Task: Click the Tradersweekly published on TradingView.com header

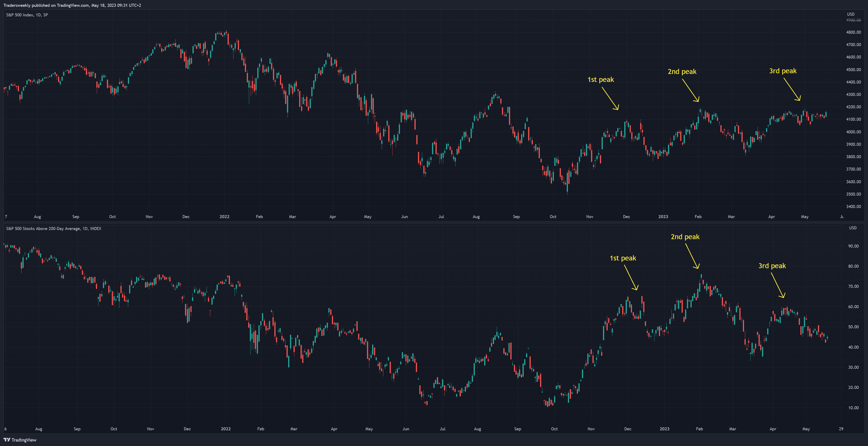Action: pyautogui.click(x=72, y=5)
